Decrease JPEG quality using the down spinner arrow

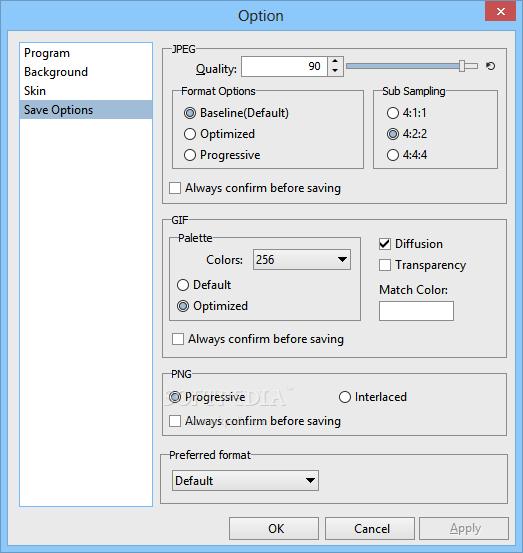coord(335,71)
